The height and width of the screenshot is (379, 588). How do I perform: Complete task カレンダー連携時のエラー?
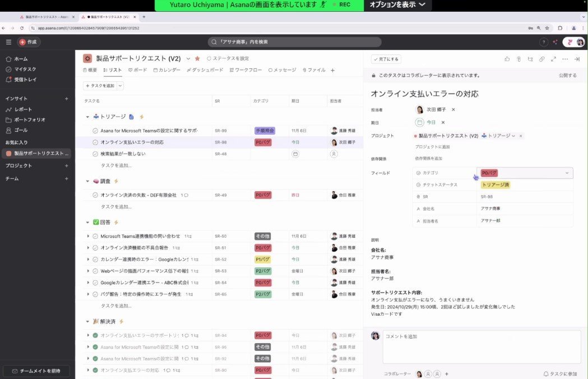pyautogui.click(x=95, y=260)
